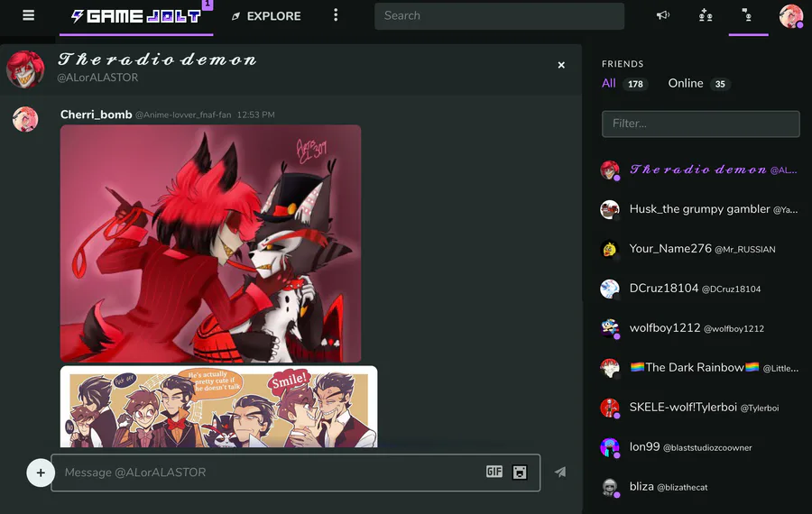The width and height of the screenshot is (812, 514).
Task: Click lon99's avatar
Action: (610, 448)
